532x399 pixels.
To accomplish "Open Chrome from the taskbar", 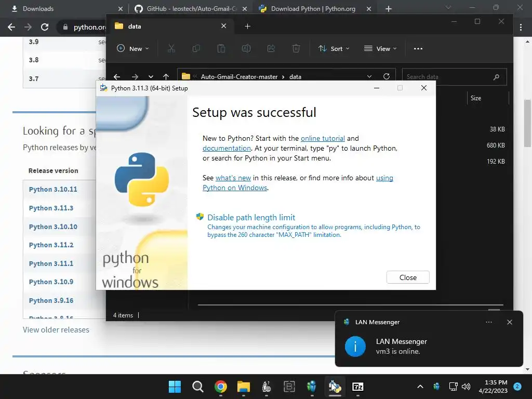I will [221, 387].
